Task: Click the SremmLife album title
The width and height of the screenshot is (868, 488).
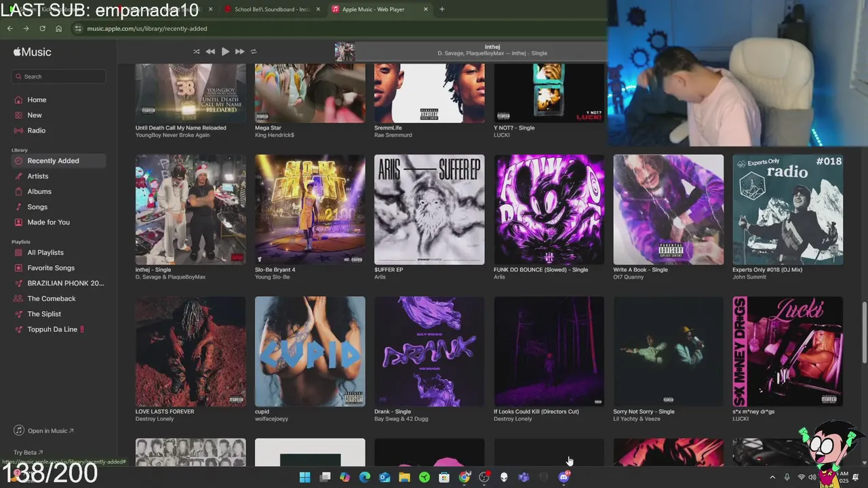Action: [388, 127]
